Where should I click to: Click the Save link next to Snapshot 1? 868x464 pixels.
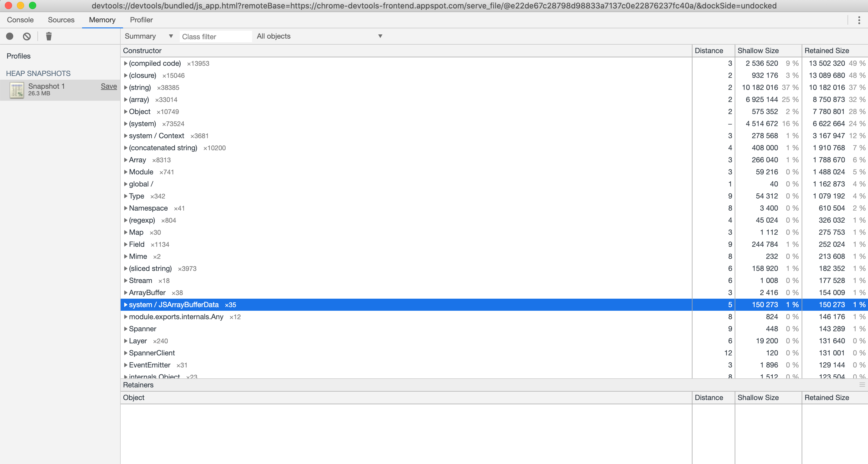click(109, 86)
